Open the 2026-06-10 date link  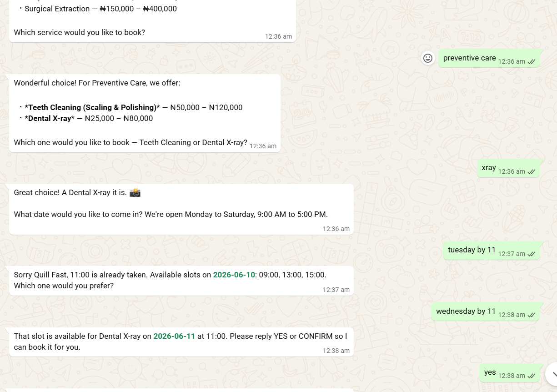tap(234, 275)
